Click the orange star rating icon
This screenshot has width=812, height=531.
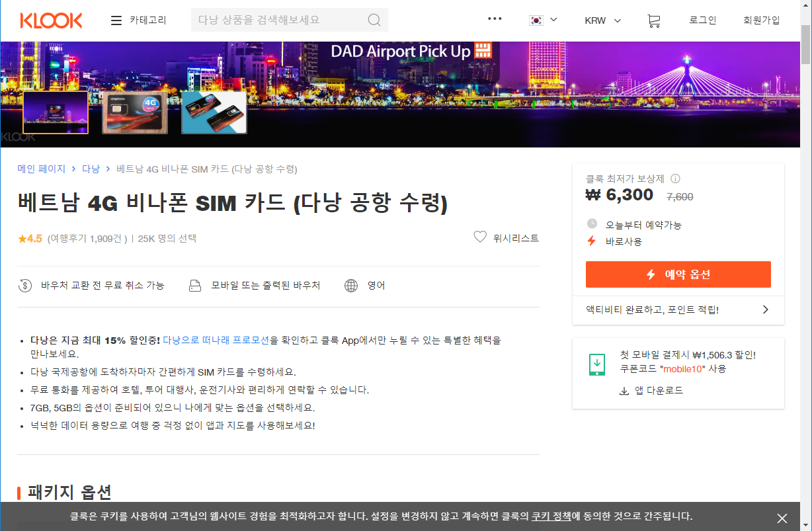22,239
